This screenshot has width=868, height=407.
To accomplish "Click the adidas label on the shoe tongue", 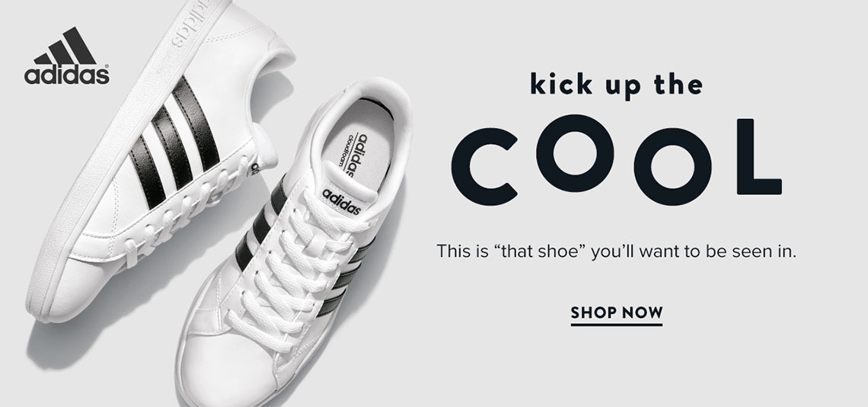I will click(342, 200).
